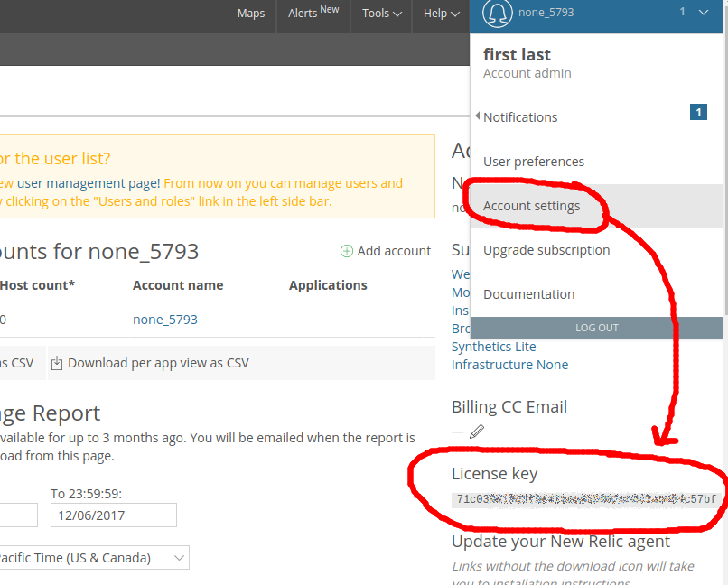Open Documentation from user menu
728x585 pixels.
tap(528, 294)
